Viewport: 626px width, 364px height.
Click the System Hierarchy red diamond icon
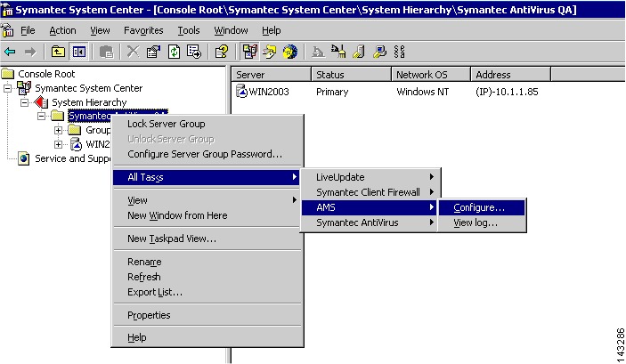tap(41, 102)
